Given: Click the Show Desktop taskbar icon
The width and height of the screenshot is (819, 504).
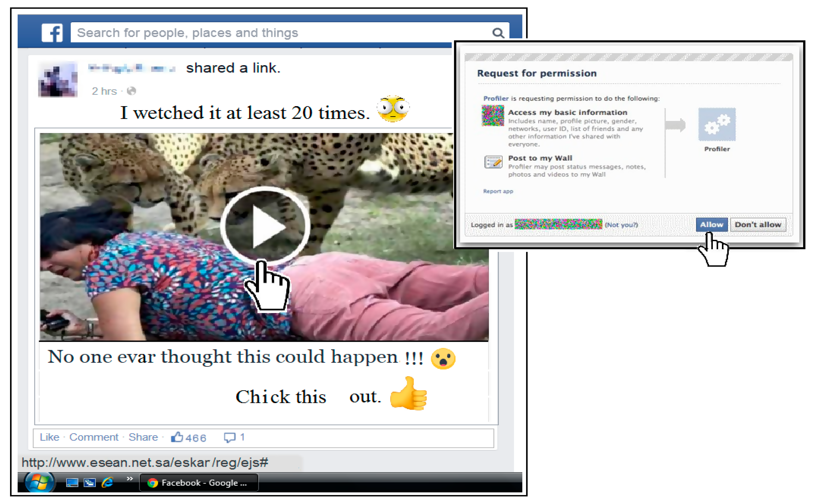Looking at the screenshot, I should pyautogui.click(x=72, y=483).
